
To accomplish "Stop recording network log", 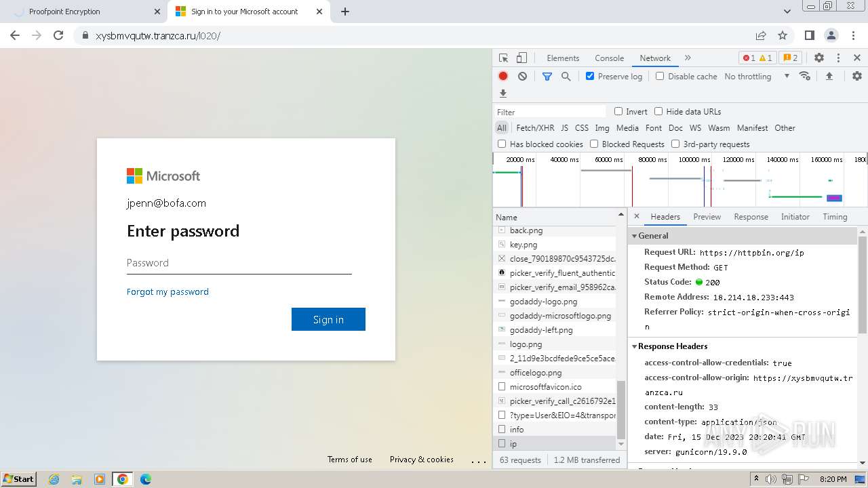I will 503,77.
